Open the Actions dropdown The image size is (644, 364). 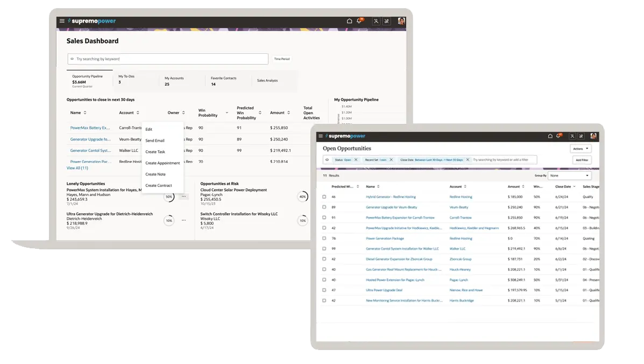click(581, 149)
